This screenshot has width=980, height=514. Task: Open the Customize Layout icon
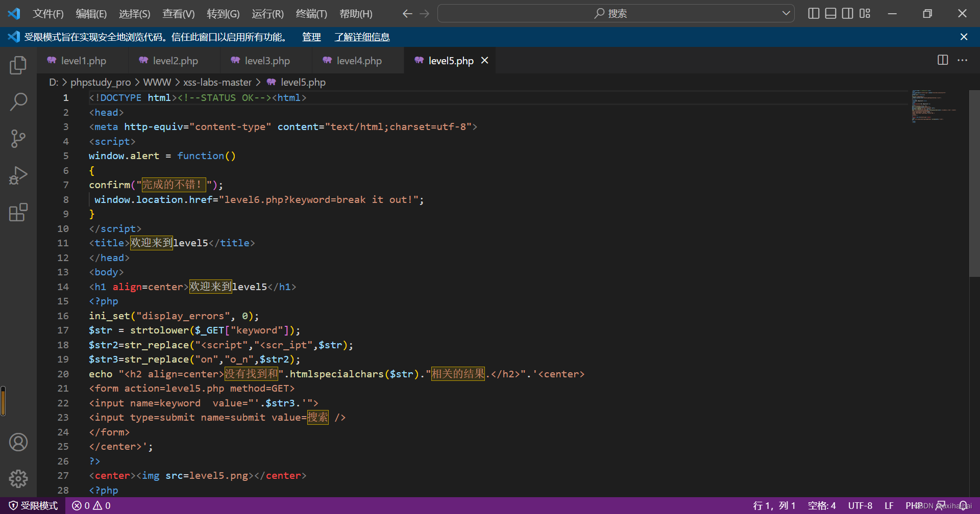[865, 13]
